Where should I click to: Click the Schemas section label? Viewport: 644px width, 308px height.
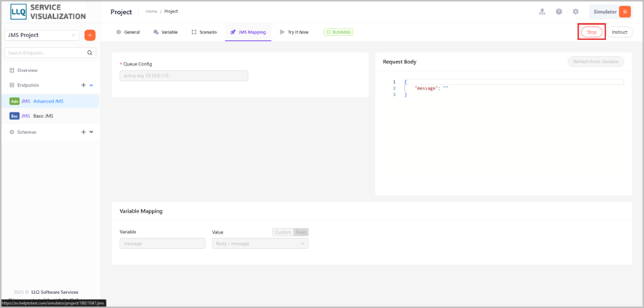27,133
